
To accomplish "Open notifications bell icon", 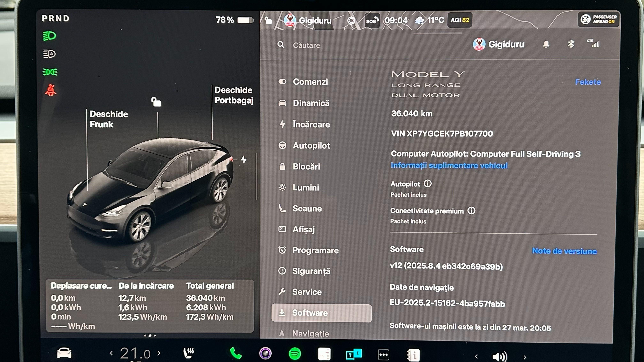I will point(546,44).
